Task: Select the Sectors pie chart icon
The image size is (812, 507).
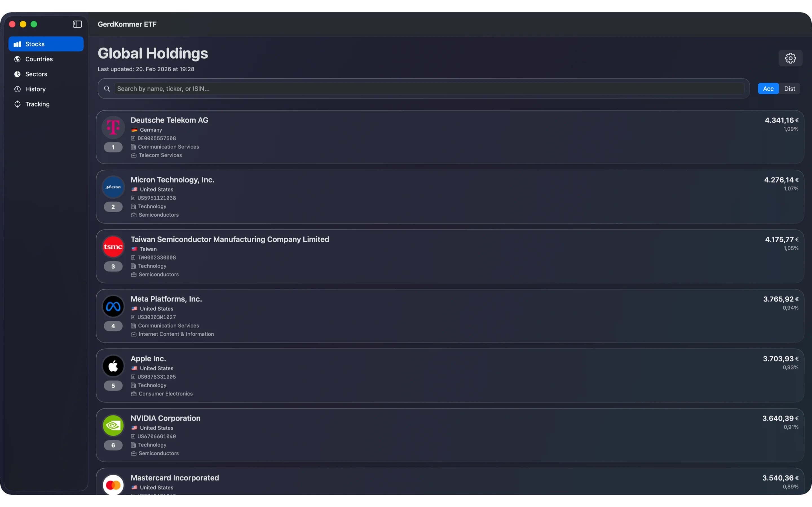Action: coord(17,74)
